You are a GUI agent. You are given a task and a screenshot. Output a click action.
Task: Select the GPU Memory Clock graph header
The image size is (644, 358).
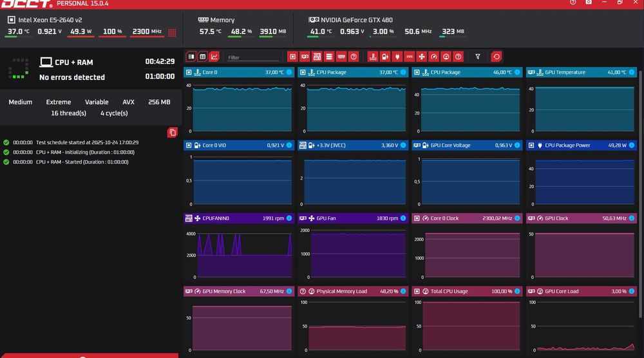click(239, 292)
